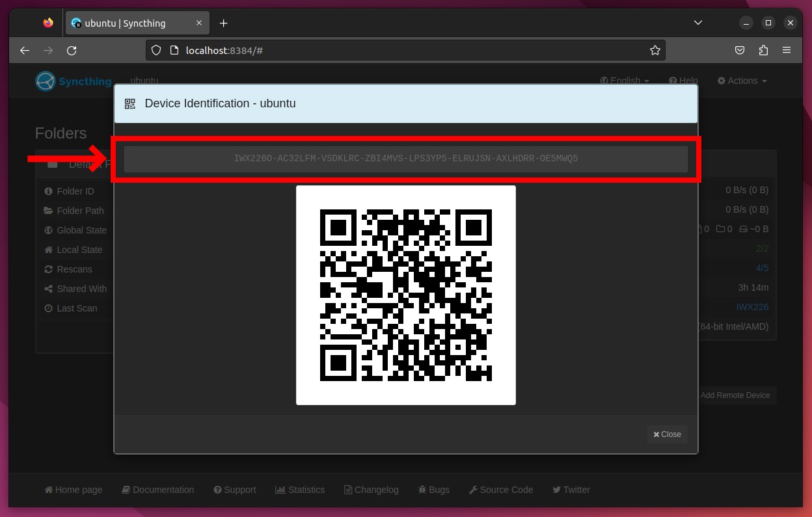Go back to the previous page
Image resolution: width=812 pixels, height=517 pixels.
click(x=25, y=50)
